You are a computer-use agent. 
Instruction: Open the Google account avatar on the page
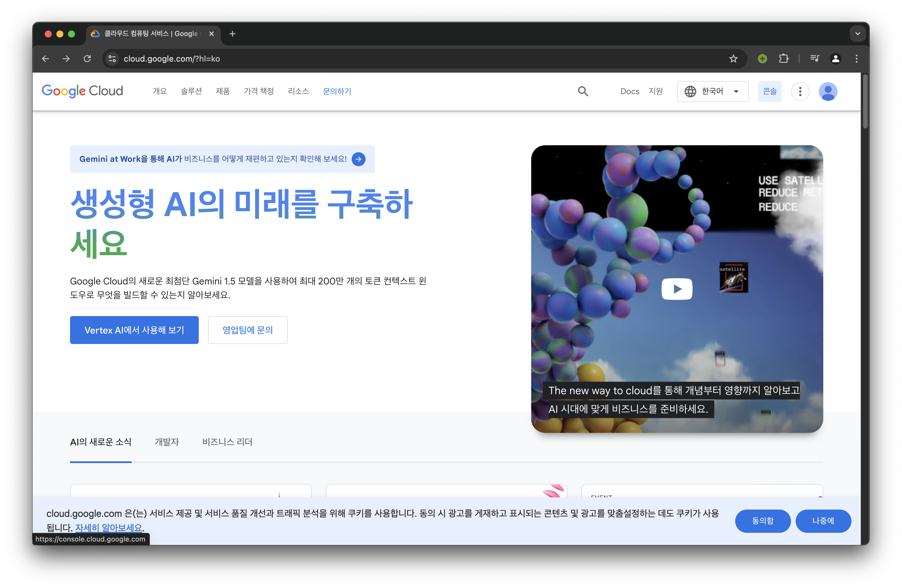pos(828,91)
